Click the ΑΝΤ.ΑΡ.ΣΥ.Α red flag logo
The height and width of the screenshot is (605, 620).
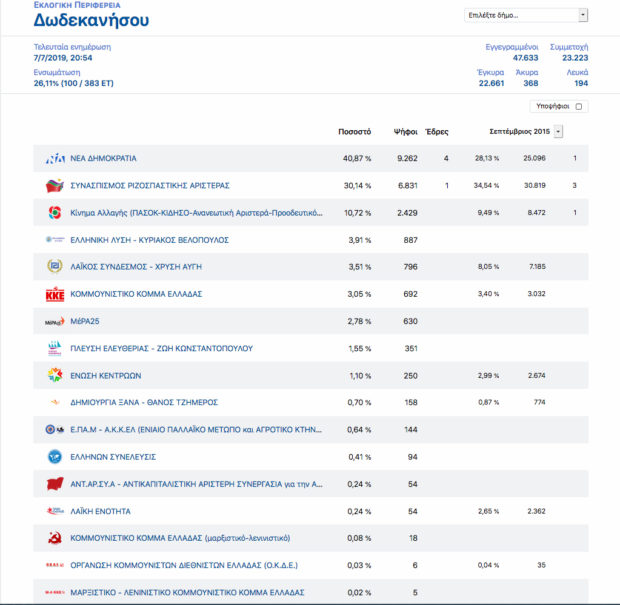[55, 484]
